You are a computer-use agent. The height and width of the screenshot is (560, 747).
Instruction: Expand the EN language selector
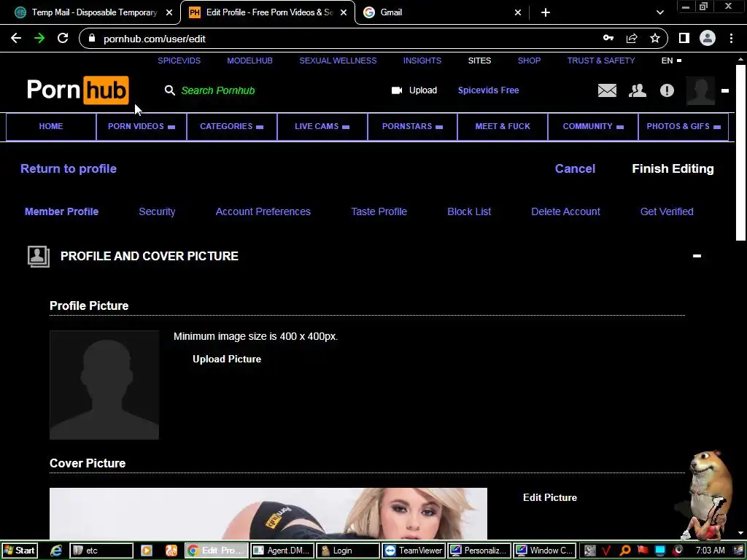pyautogui.click(x=671, y=61)
